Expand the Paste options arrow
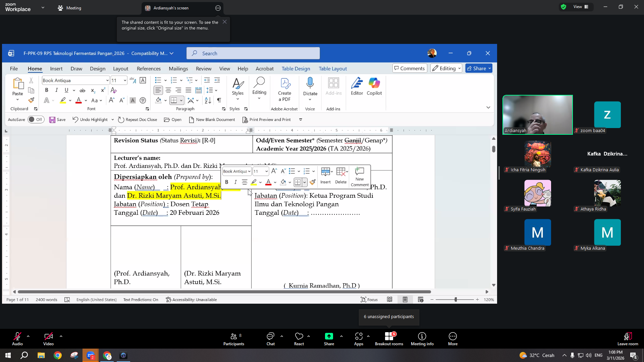 pos(17,100)
